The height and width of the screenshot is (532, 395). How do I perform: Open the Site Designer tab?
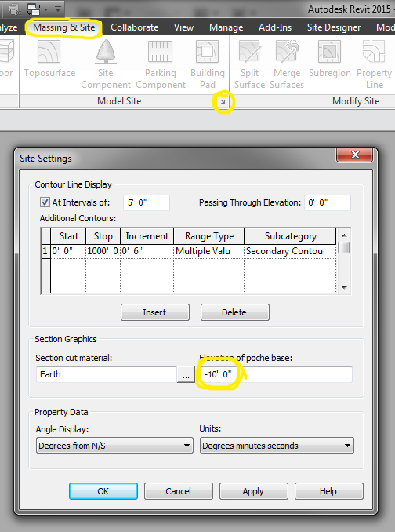click(x=334, y=27)
